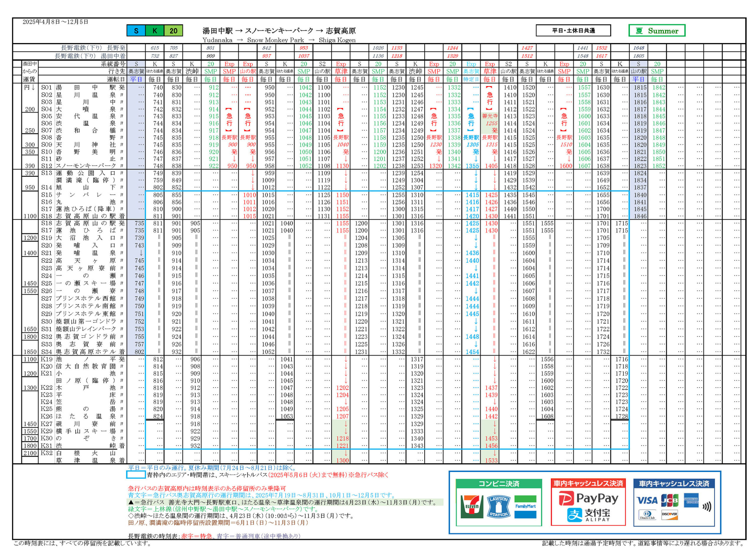Click the fare 200 beside 大噴泉

pos(30,109)
